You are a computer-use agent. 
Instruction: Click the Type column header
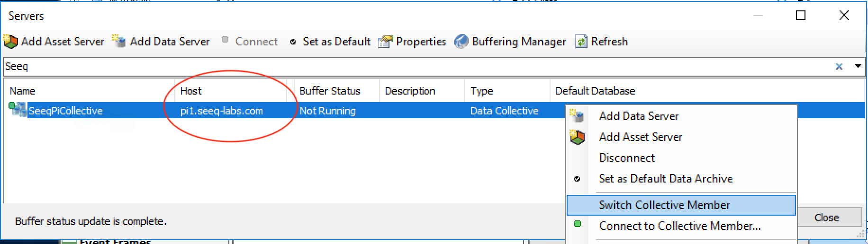481,91
